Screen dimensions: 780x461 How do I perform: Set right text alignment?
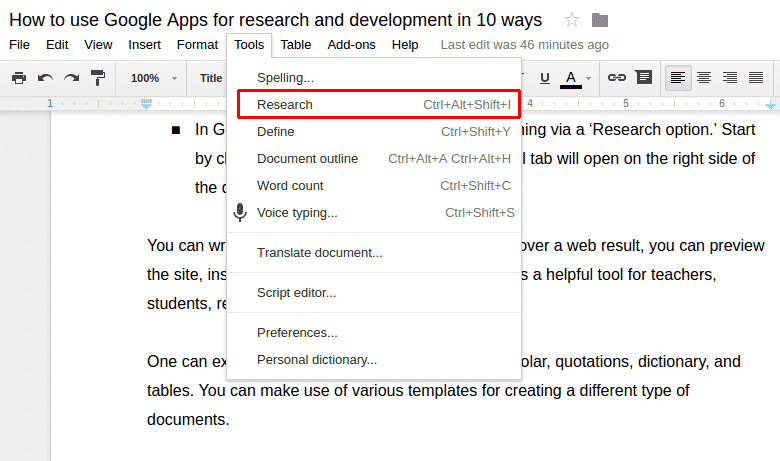pos(730,78)
